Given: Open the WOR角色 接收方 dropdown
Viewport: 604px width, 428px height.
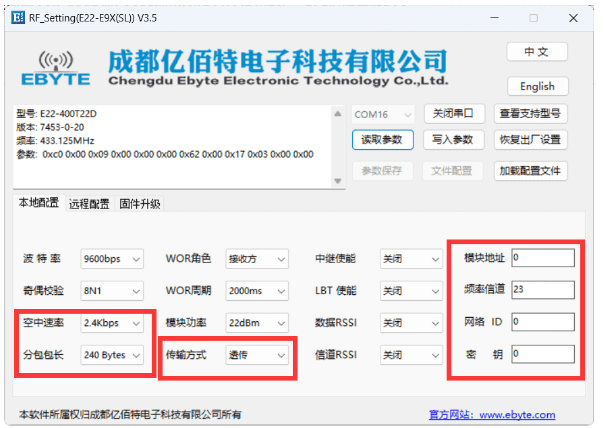Looking at the screenshot, I should 257,259.
